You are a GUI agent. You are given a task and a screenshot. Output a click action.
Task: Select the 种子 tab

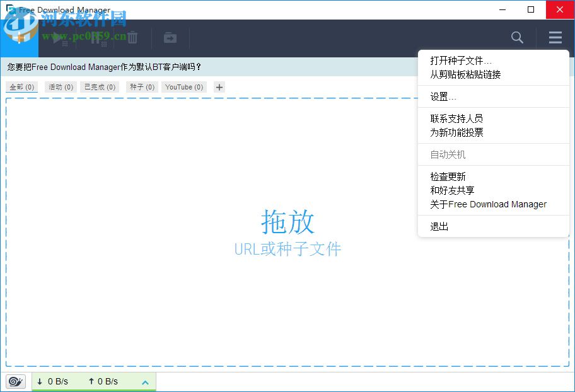[x=141, y=87]
